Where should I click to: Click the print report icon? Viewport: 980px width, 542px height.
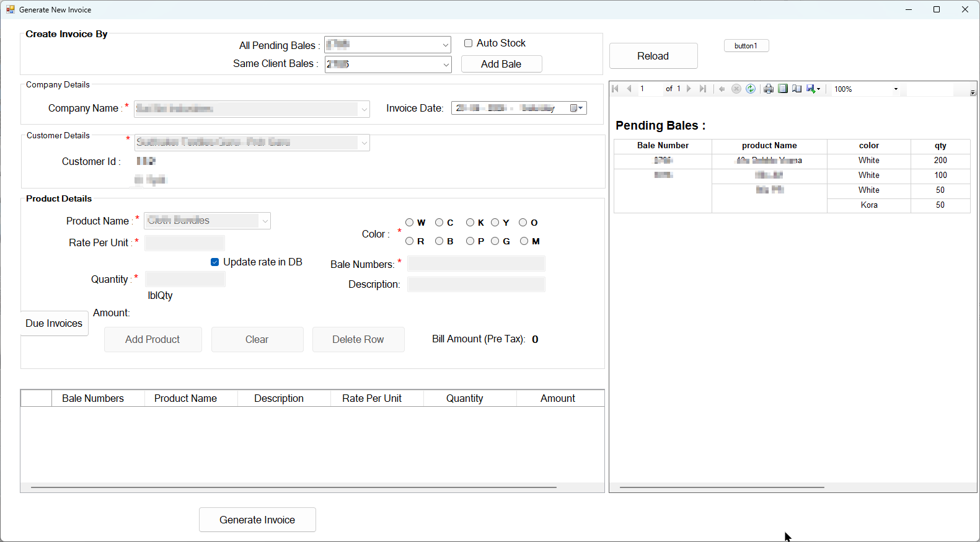click(x=769, y=89)
